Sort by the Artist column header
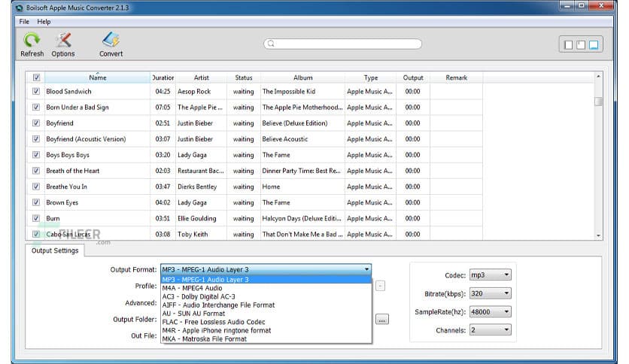629x364 pixels. 202,77
